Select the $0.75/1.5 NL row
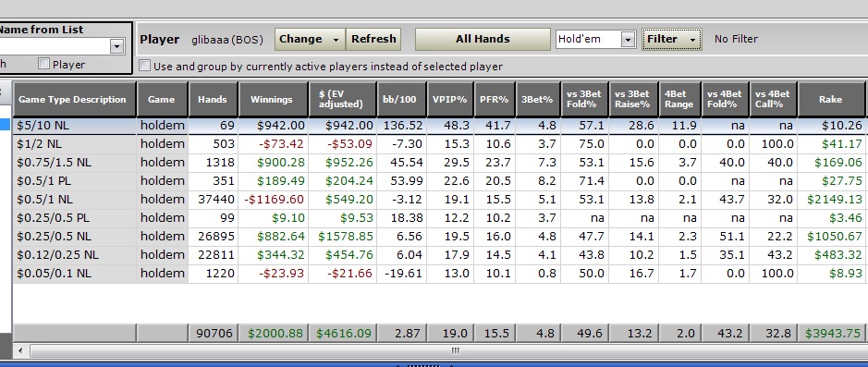This screenshot has height=367, width=868. coord(438,163)
